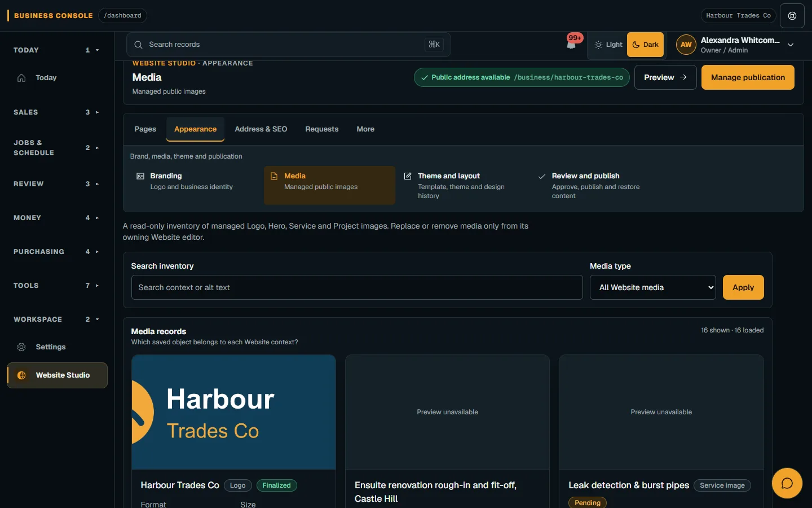Click the Harbour Trades Co workspace pill

738,16
